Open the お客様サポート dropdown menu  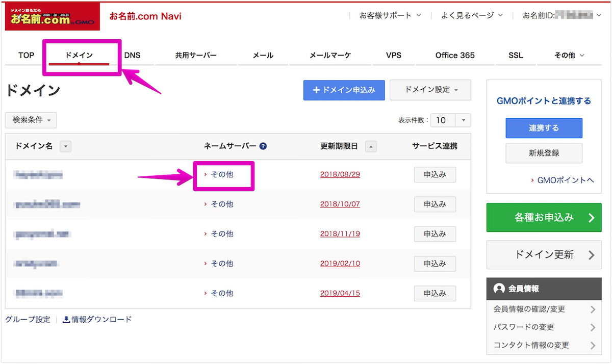(391, 15)
